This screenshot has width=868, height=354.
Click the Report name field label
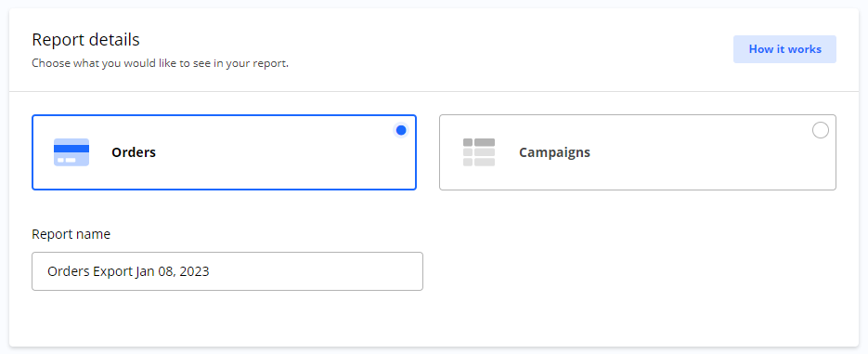click(x=71, y=234)
